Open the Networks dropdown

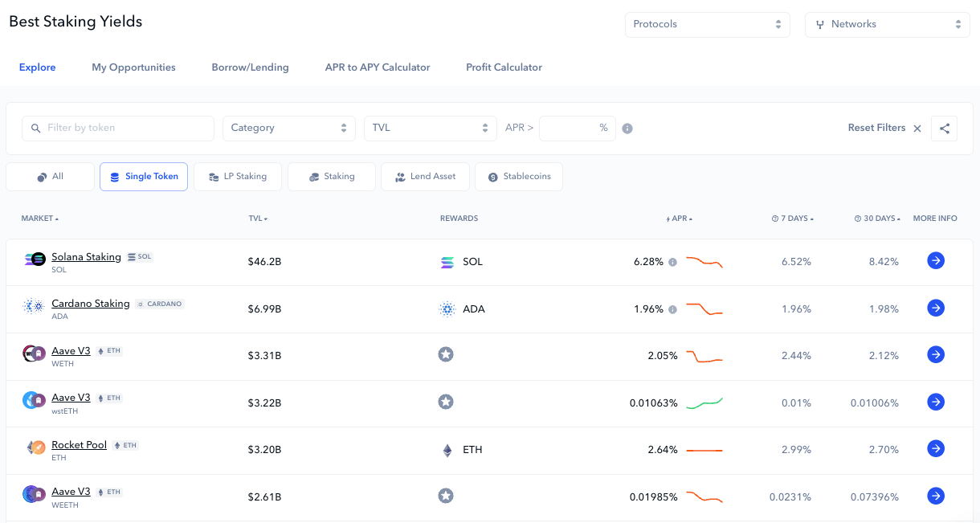click(x=888, y=24)
